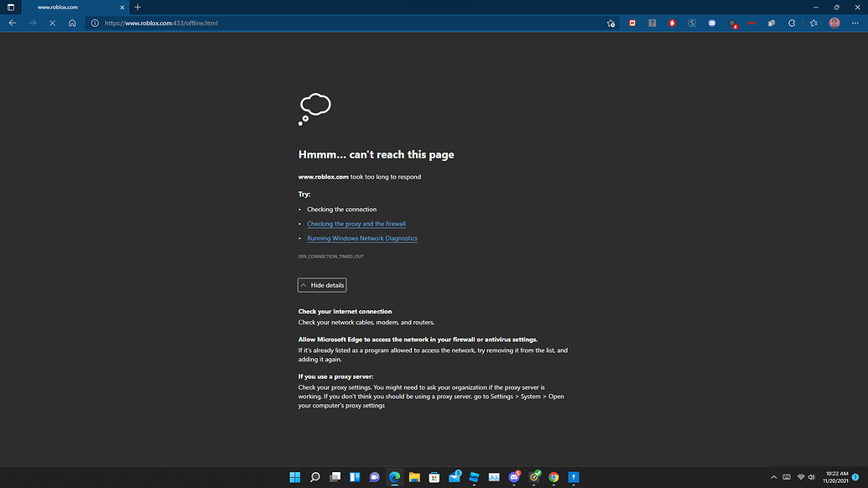The height and width of the screenshot is (488, 868).
Task: Run Windows Network Diagnostics link
Action: pos(362,238)
